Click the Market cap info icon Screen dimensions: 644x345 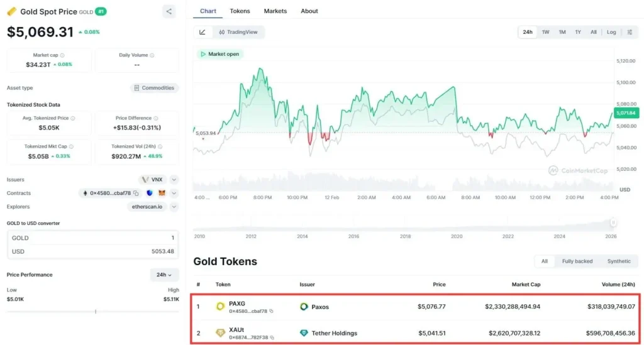pos(63,55)
